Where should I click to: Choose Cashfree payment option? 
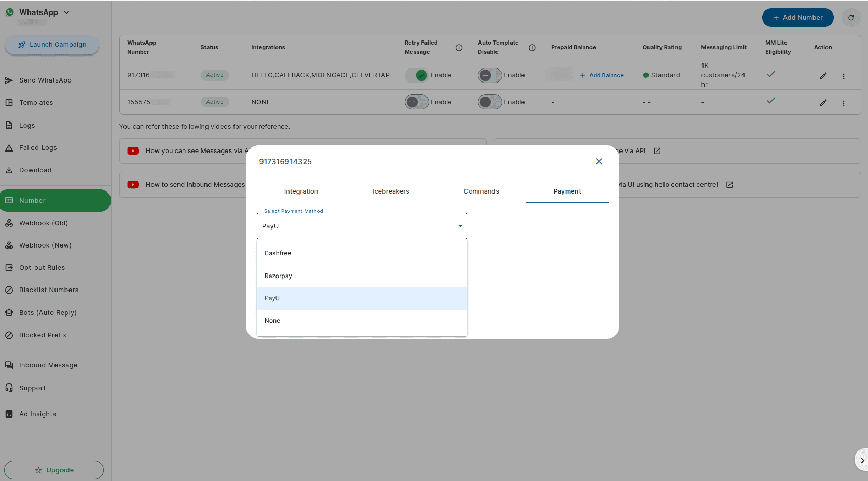tap(362, 253)
